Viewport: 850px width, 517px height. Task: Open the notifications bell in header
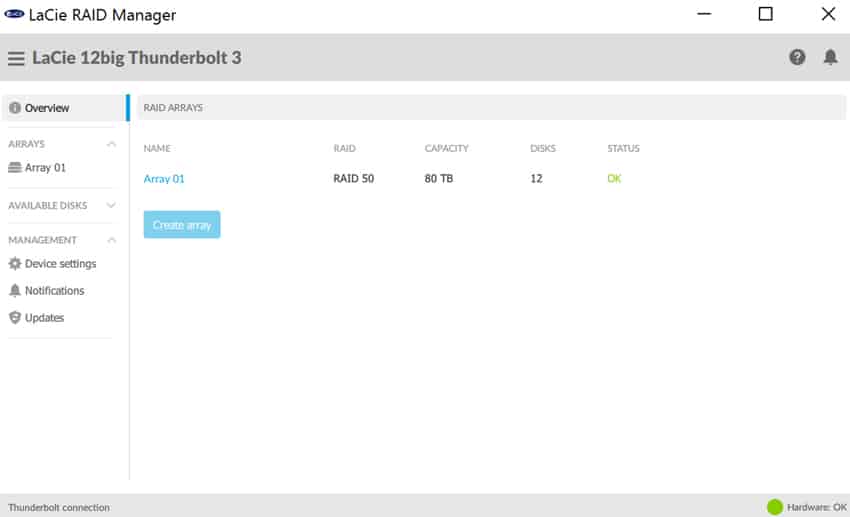pos(830,57)
